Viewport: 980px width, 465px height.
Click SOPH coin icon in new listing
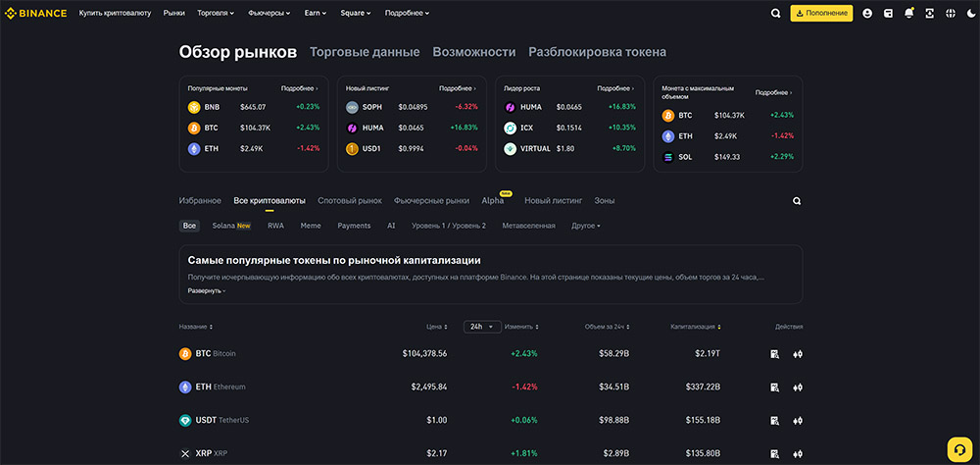pyautogui.click(x=352, y=107)
